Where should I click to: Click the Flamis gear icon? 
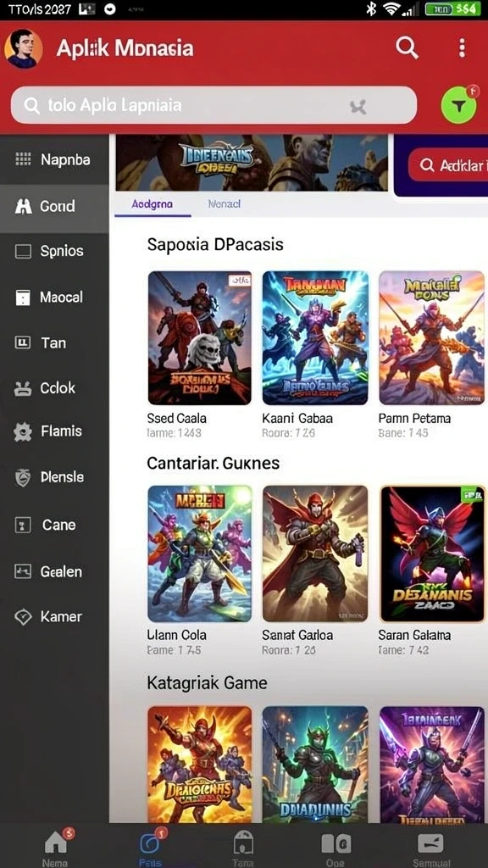(x=23, y=431)
